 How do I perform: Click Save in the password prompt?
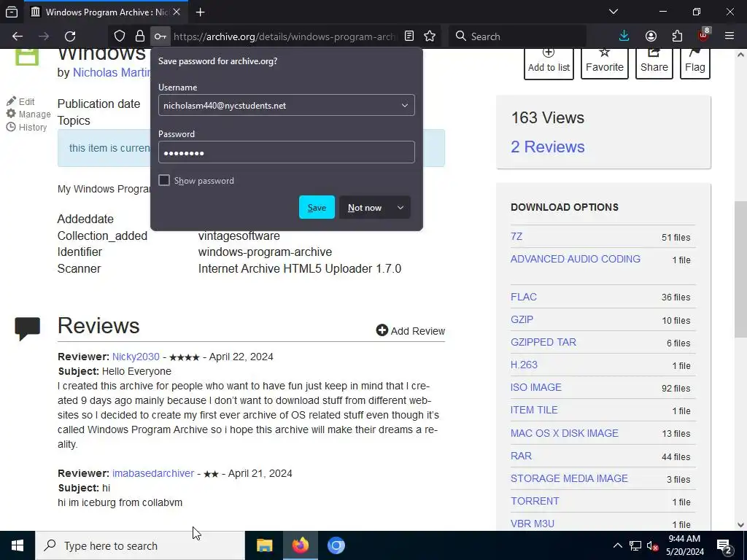(317, 208)
